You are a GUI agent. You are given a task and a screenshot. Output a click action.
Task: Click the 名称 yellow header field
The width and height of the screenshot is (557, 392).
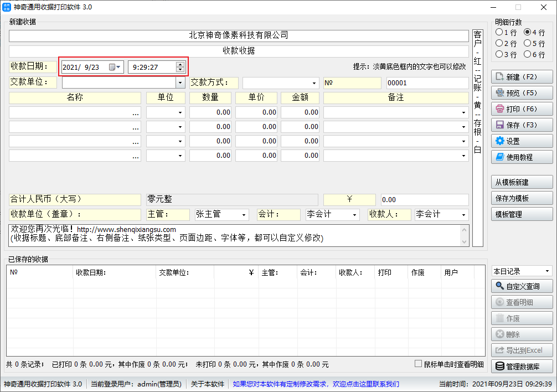pos(75,97)
